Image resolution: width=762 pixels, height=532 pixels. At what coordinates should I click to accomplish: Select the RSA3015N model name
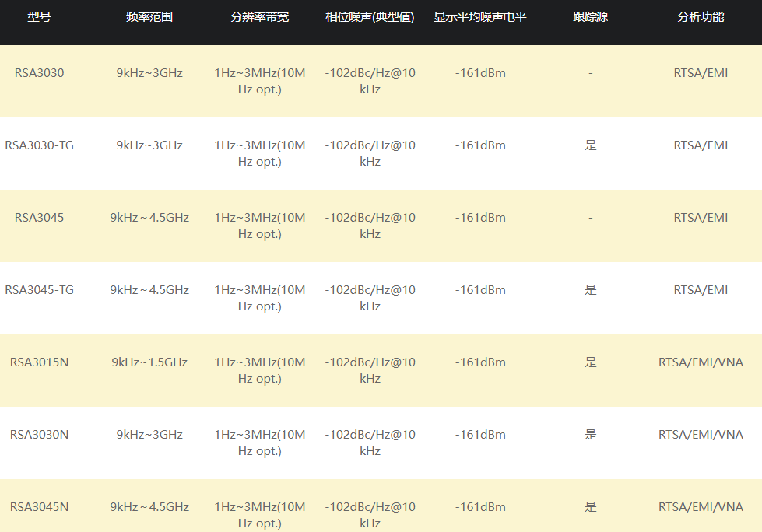pos(39,362)
